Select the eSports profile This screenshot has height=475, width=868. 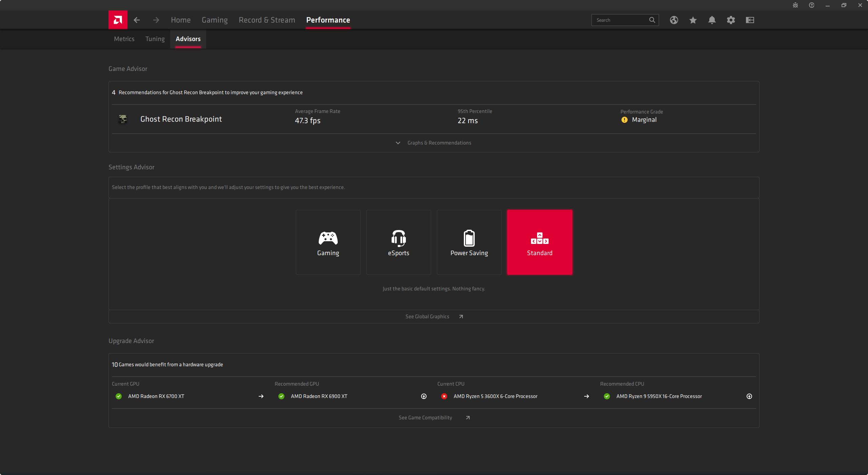click(x=399, y=242)
